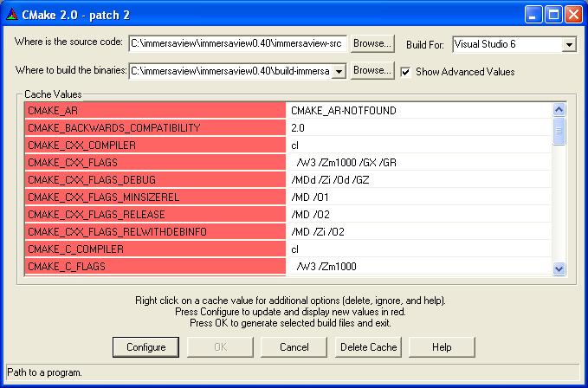Expand the binaries path dropdown arrow

(339, 71)
